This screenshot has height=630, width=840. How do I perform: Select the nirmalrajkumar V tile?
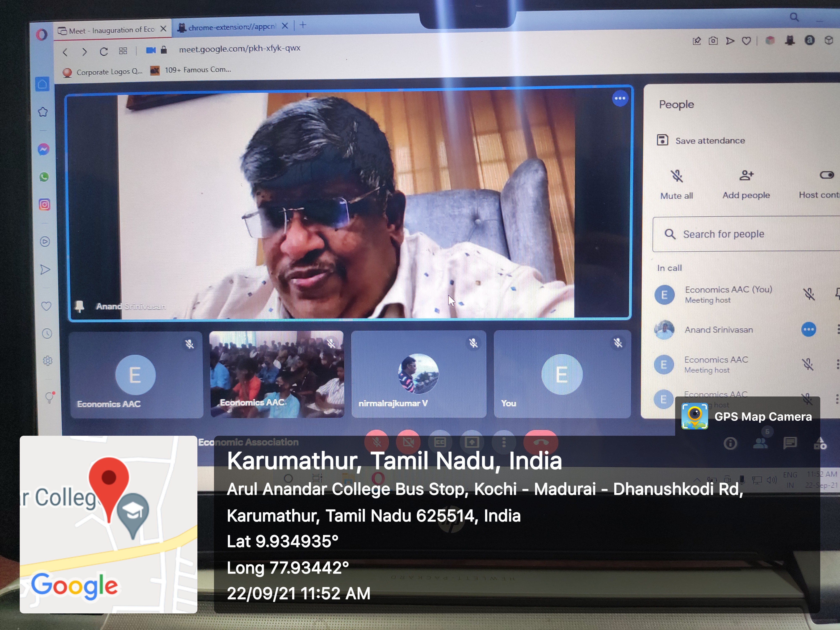(419, 374)
